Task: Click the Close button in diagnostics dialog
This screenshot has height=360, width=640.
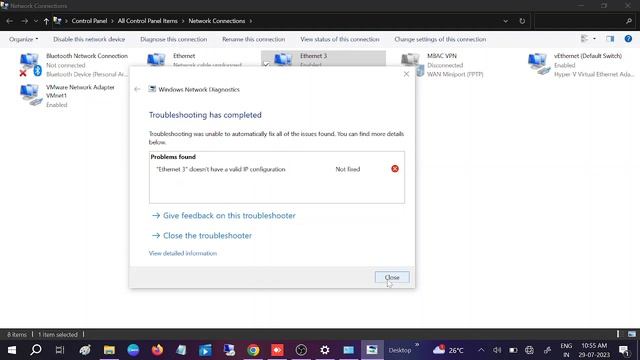Action: pos(392,277)
